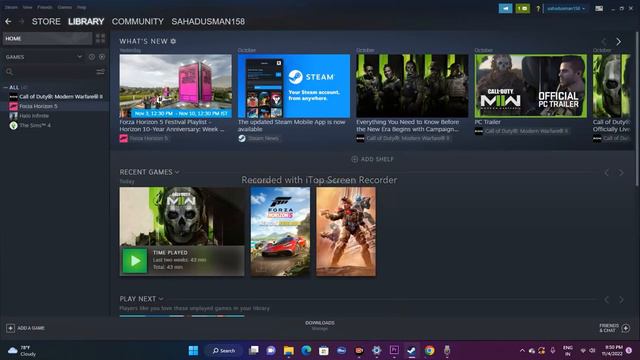Image resolution: width=640 pixels, height=360 pixels.
Task: Show hidden system tray icons chevron
Action: [522, 351]
